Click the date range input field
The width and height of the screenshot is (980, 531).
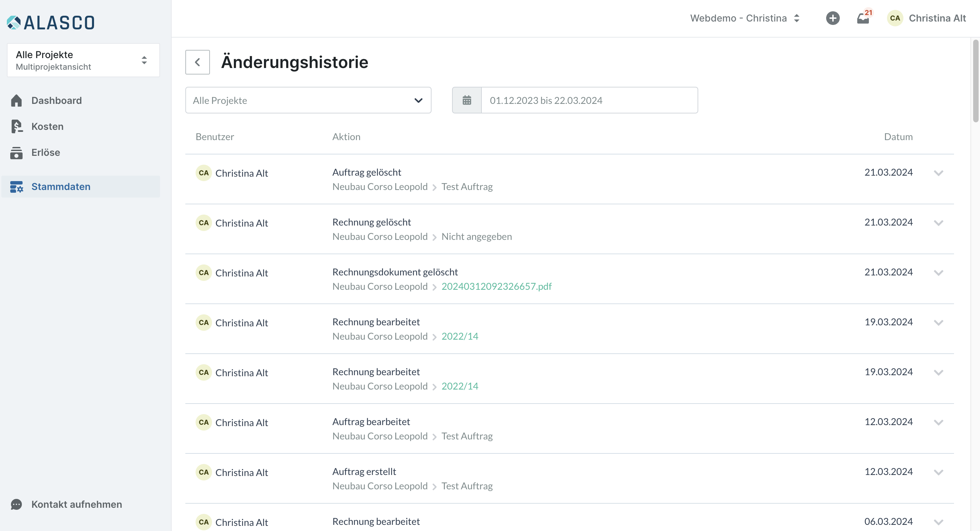[x=589, y=100]
